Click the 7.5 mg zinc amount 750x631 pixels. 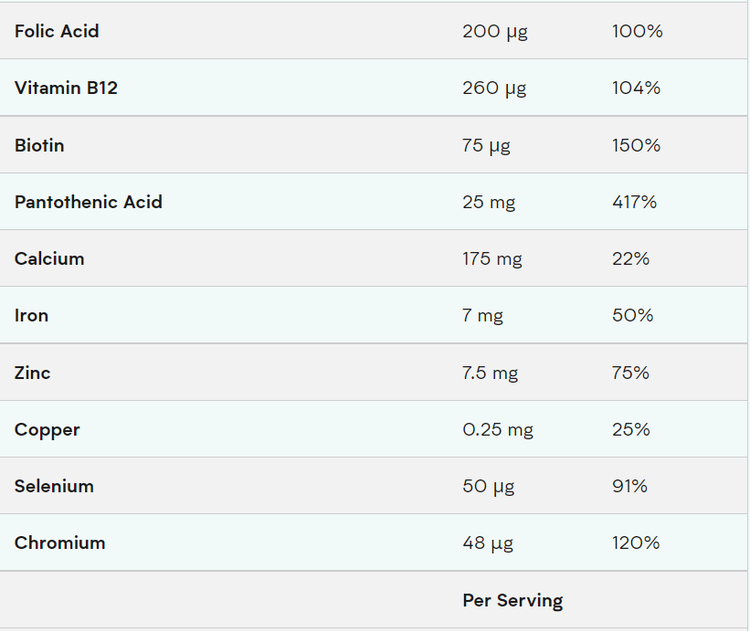(x=490, y=373)
